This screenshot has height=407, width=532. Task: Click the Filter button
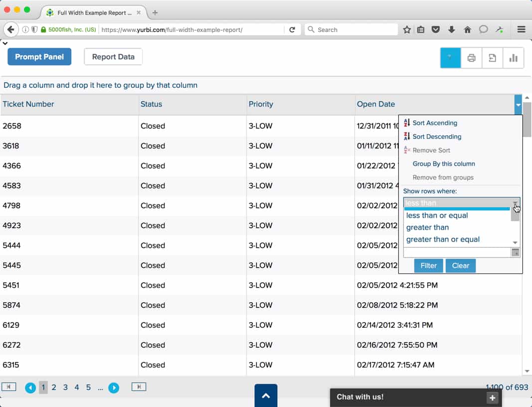point(428,266)
